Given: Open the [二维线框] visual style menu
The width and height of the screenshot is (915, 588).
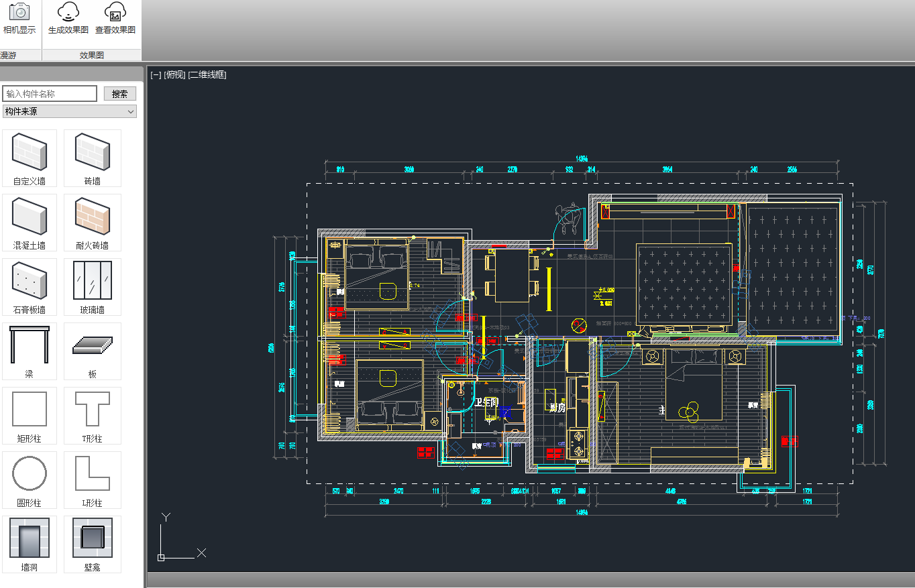Looking at the screenshot, I should coord(207,74).
